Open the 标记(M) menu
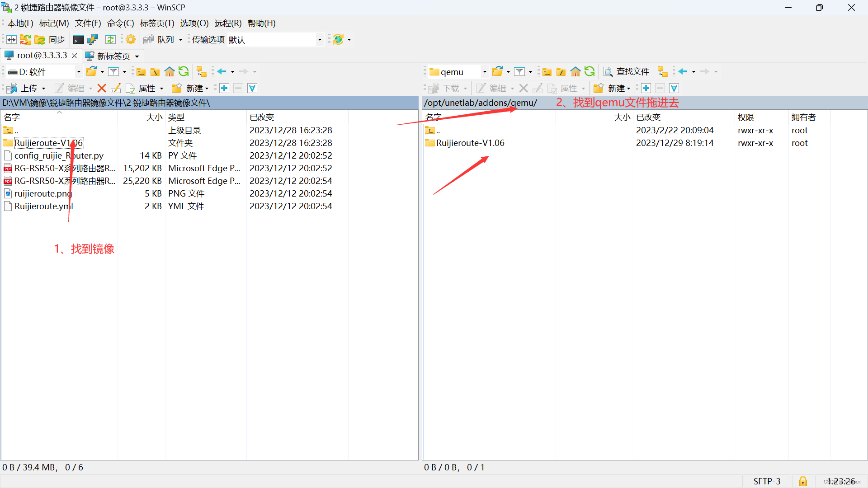 click(54, 23)
